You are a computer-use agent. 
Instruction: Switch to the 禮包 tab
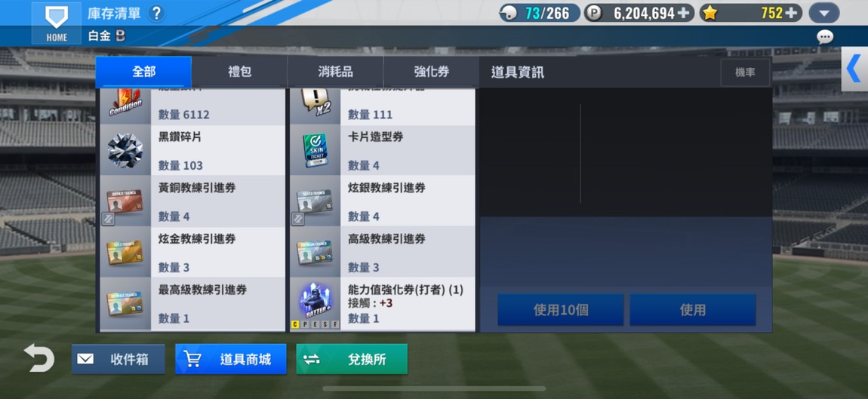[x=240, y=72]
